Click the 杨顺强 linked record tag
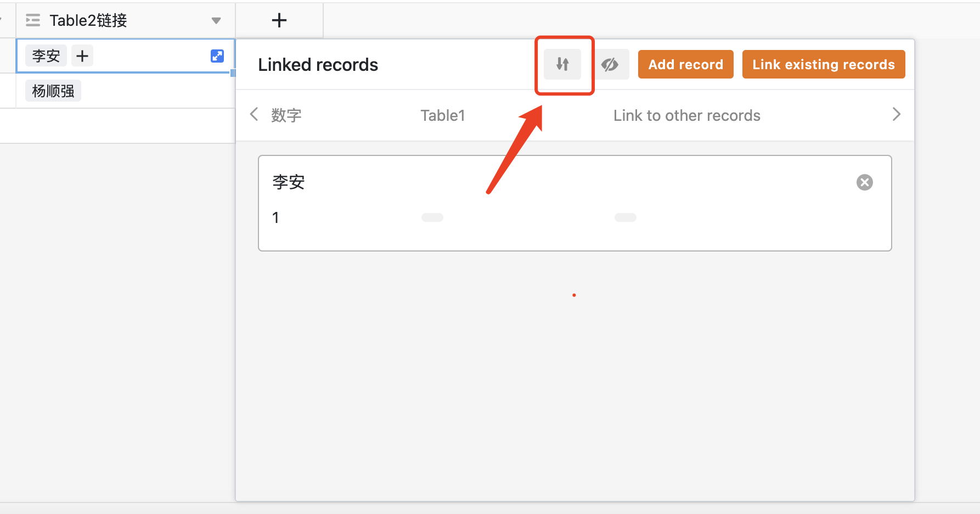980x514 pixels. point(53,91)
